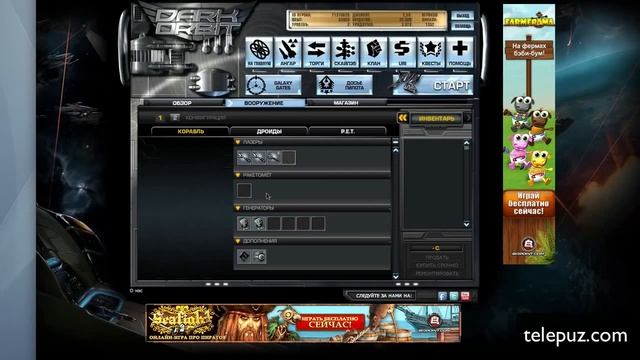Open ДОСЬЕ ПИЛОТА pilot profile
The height and width of the screenshot is (360, 640).
pos(344,85)
